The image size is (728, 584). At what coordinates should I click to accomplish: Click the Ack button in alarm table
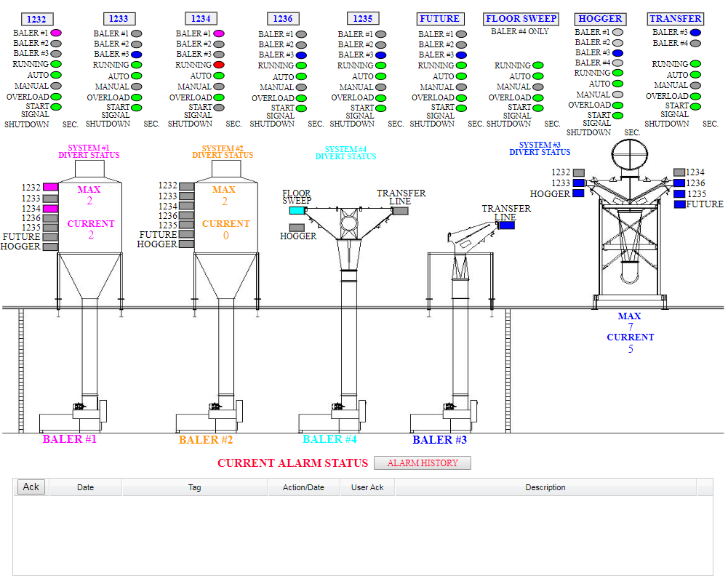(x=31, y=487)
